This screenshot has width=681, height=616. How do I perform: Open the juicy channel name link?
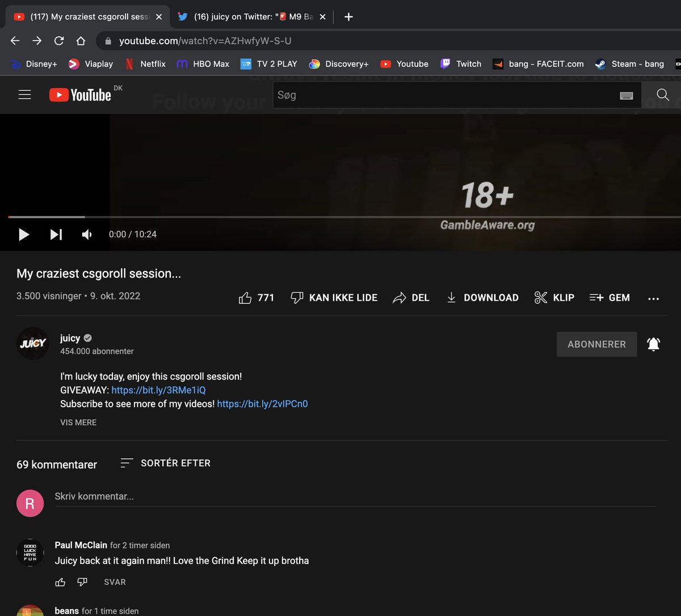pos(70,338)
